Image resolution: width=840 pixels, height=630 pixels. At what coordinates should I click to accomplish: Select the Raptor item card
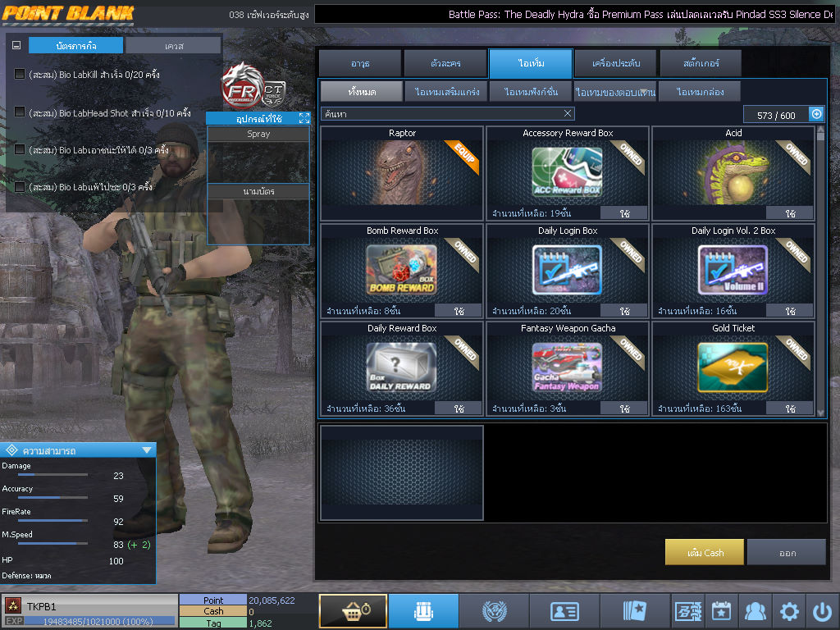click(x=402, y=174)
